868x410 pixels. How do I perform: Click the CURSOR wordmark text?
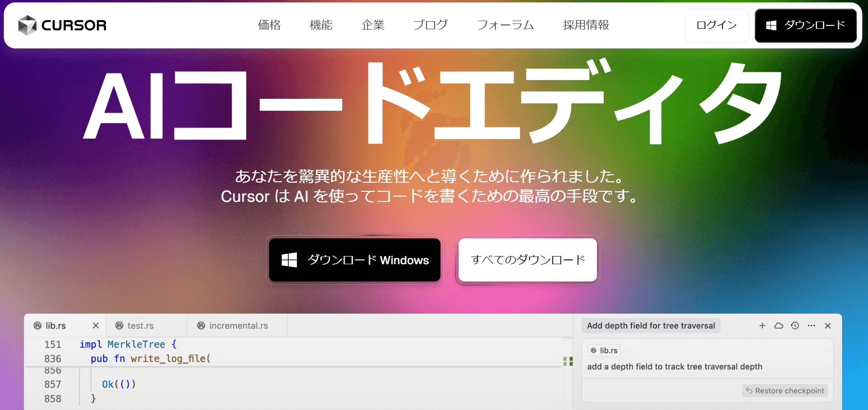pyautogui.click(x=74, y=25)
